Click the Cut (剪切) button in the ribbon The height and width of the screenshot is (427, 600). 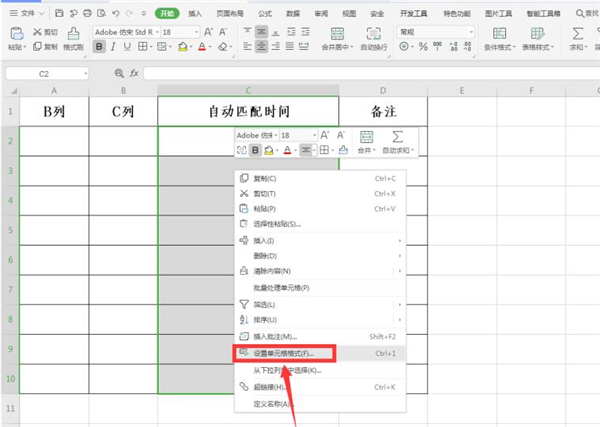(x=45, y=32)
